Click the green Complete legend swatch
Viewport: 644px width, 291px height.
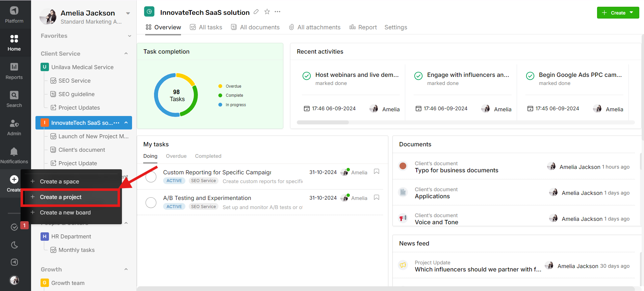pyautogui.click(x=220, y=95)
